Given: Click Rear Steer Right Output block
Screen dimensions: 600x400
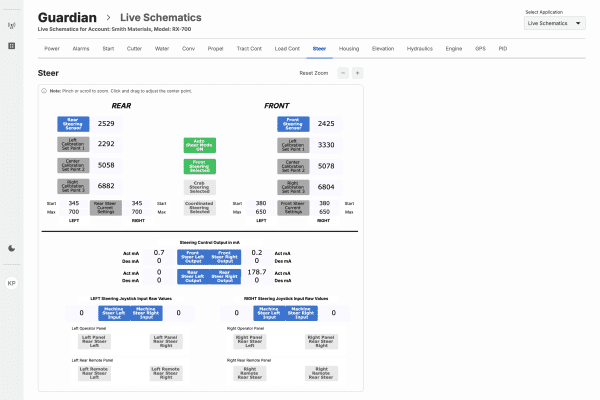Looking at the screenshot, I should pyautogui.click(x=225, y=276).
